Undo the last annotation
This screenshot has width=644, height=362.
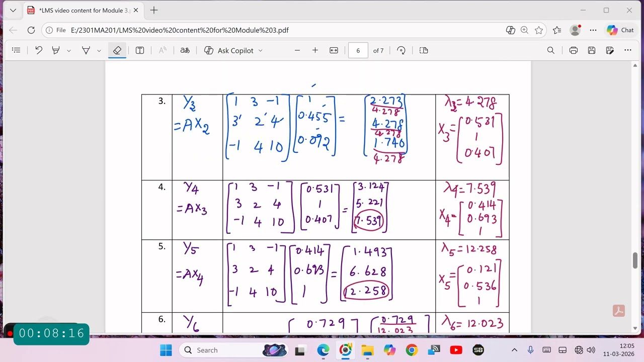click(x=39, y=50)
